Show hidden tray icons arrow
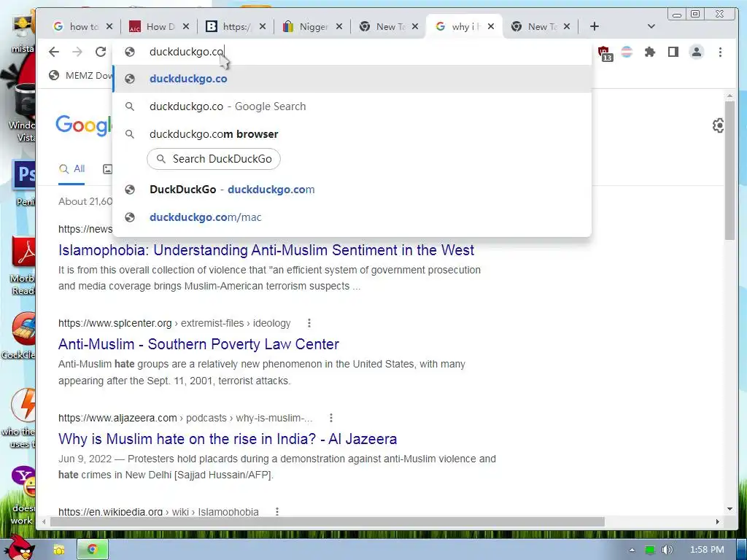The image size is (747, 560). tap(632, 550)
